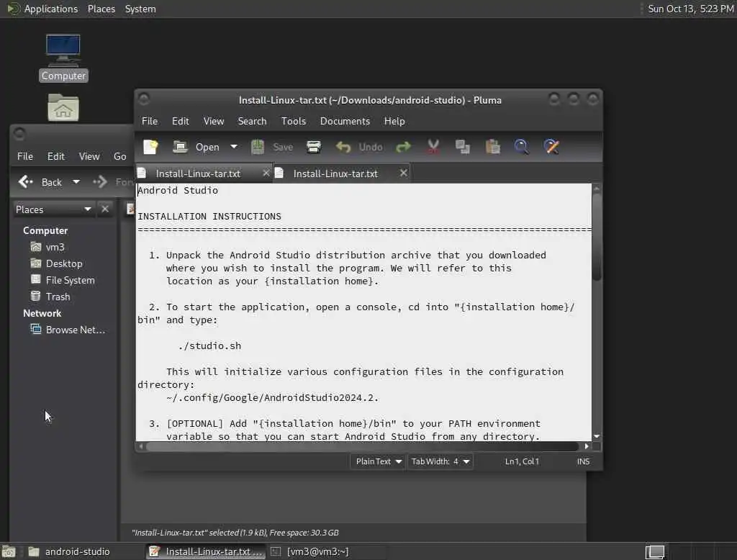Select the Computer desktop icon
This screenshot has width=737, height=560.
click(63, 58)
